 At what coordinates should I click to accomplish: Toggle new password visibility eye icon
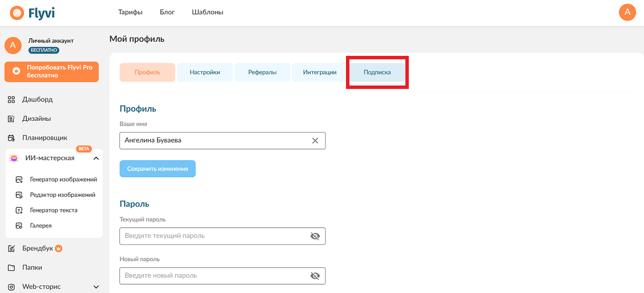pos(315,276)
